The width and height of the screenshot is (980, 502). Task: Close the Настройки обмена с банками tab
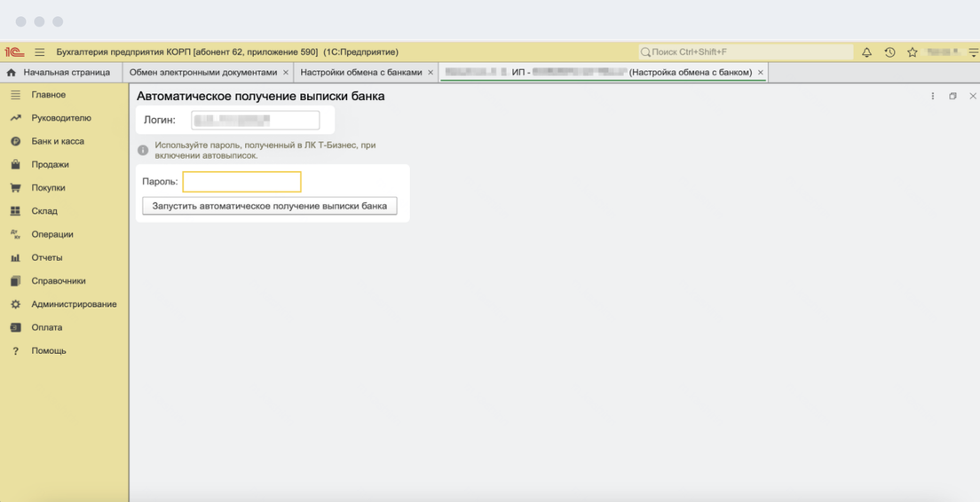pyautogui.click(x=431, y=73)
